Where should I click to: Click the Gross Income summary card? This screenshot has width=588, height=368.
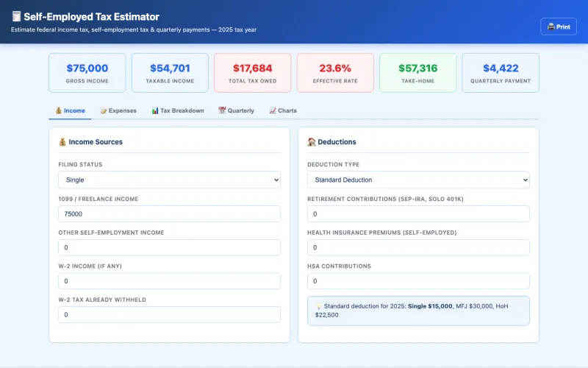pyautogui.click(x=87, y=72)
